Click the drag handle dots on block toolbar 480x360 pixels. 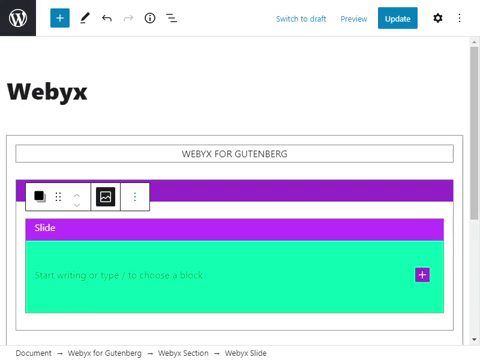(x=58, y=197)
